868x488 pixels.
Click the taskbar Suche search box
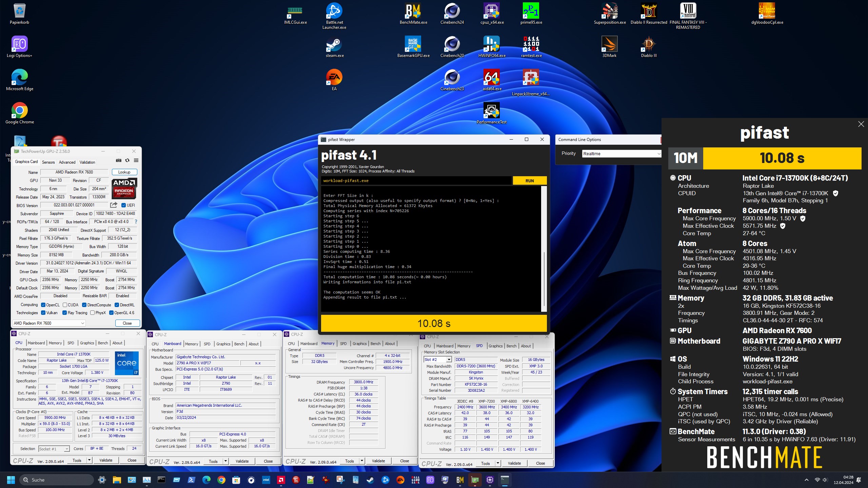[x=56, y=480]
